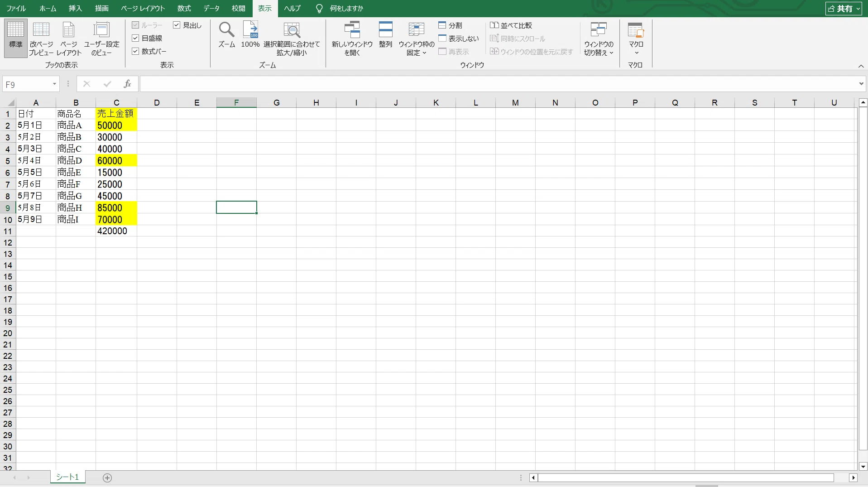This screenshot has height=487, width=868.
Task: Collapse the ribbon with the caret
Action: pyautogui.click(x=861, y=66)
